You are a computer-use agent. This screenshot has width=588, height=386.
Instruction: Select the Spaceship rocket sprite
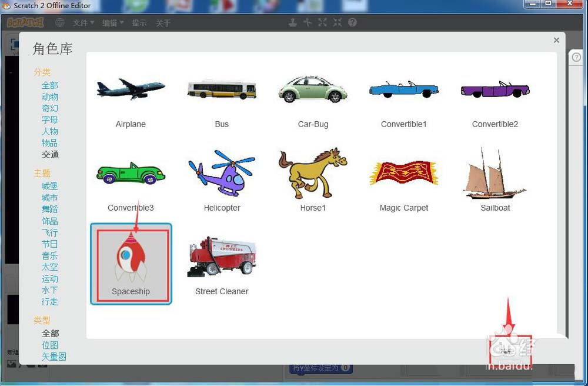tap(131, 264)
